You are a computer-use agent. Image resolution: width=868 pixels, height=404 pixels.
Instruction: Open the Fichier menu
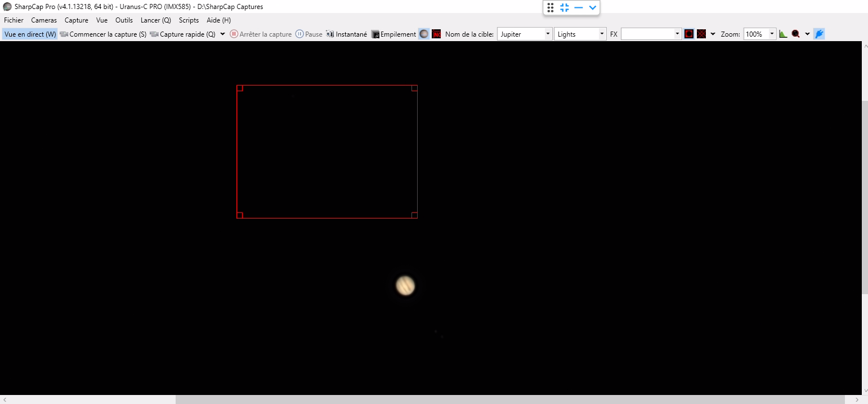coord(14,20)
